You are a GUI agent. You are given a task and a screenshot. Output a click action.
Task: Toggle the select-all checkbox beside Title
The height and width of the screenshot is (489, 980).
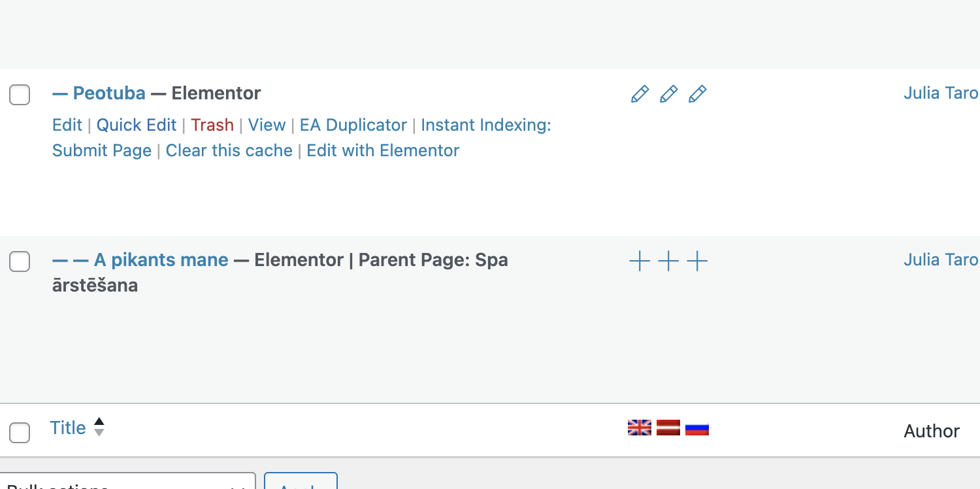pos(20,432)
